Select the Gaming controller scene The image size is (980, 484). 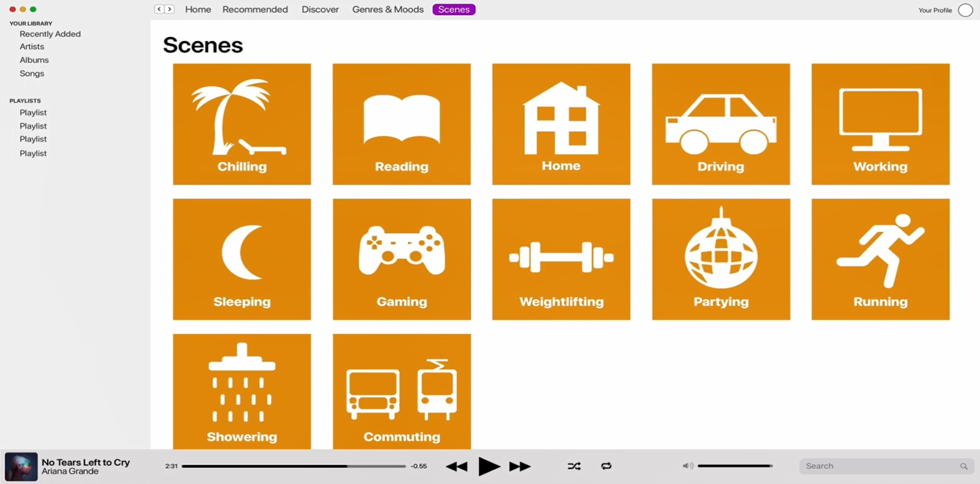tap(401, 259)
